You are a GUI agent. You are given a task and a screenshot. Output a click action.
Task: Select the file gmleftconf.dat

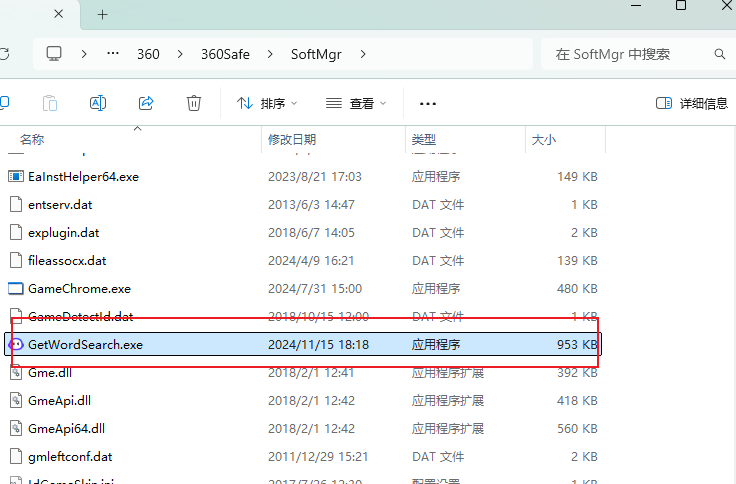tap(70, 457)
